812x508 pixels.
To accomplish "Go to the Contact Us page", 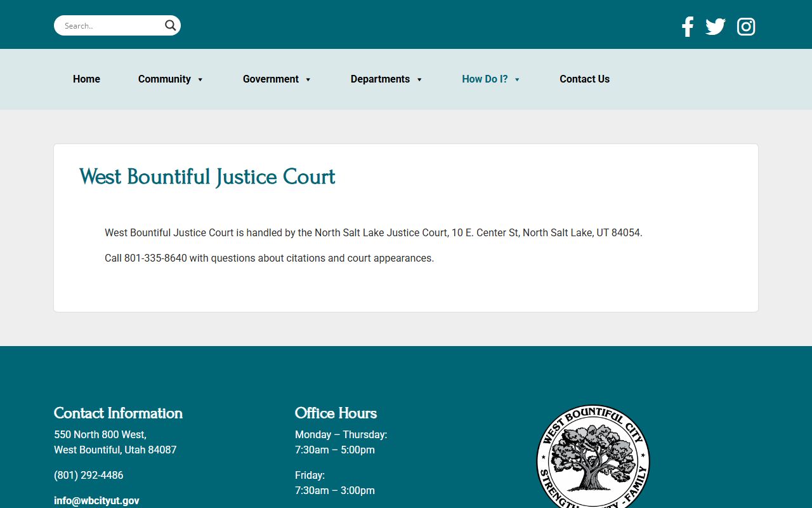I will pyautogui.click(x=584, y=79).
